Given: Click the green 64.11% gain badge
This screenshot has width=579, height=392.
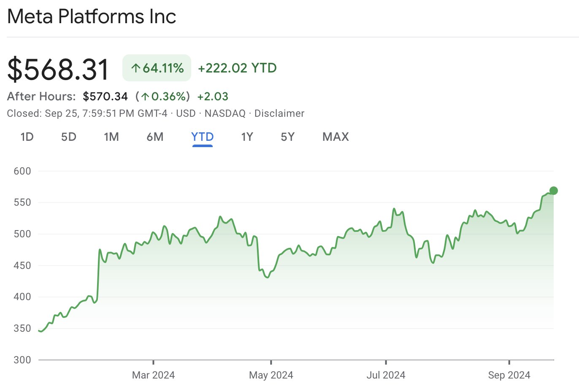Looking at the screenshot, I should point(157,68).
